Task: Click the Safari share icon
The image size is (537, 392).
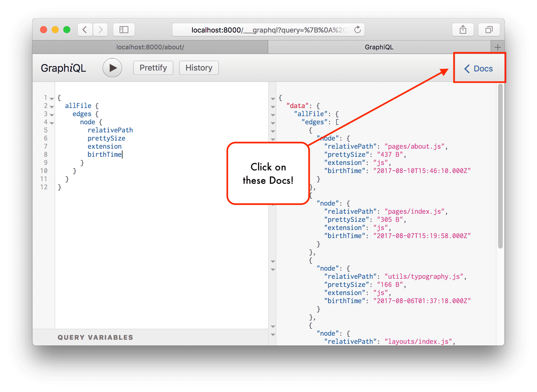Action: pyautogui.click(x=463, y=30)
